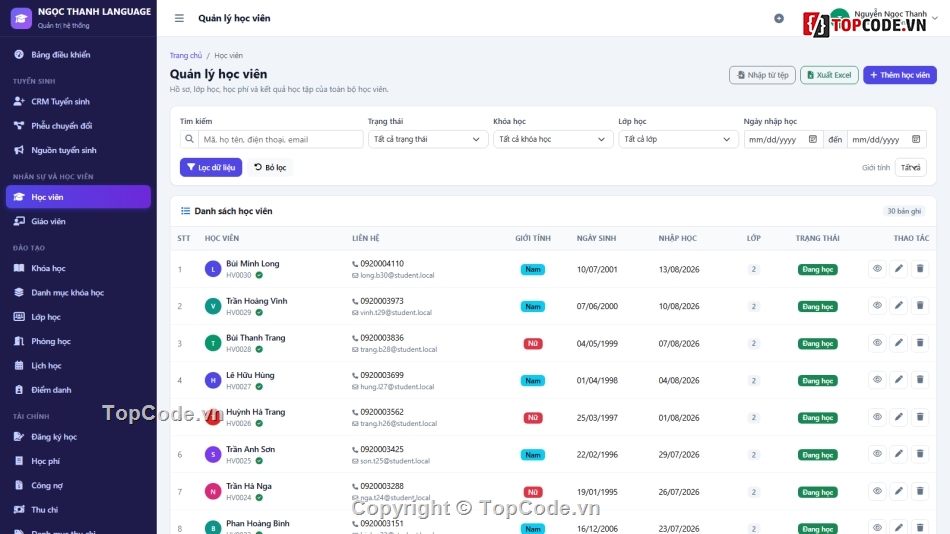Open calendar picker for start enrollment date
The width and height of the screenshot is (950, 534).
coord(812,139)
